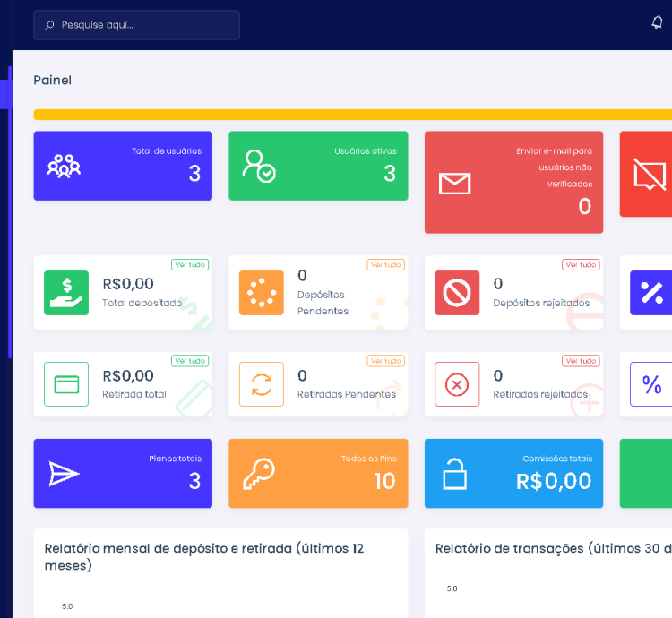Viewport: 672px width, 618px height.
Task: Open Ver tudo for Retiradas Pendentes
Action: 385,361
